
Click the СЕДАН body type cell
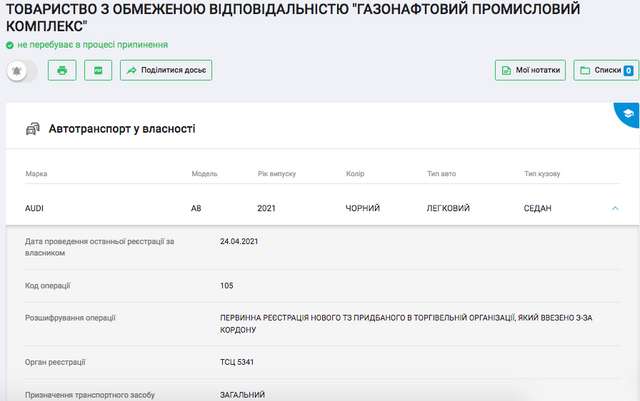coord(538,208)
